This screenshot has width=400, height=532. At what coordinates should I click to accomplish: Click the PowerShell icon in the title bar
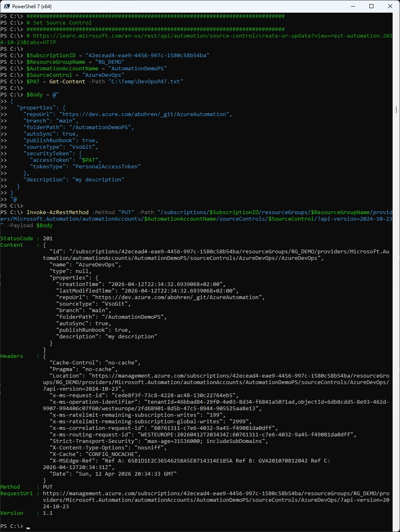[x=7, y=6]
